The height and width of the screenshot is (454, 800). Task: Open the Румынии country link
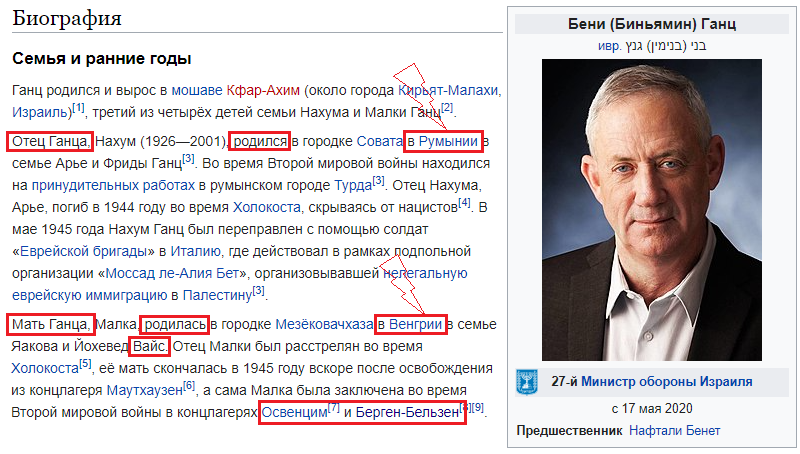(x=448, y=141)
